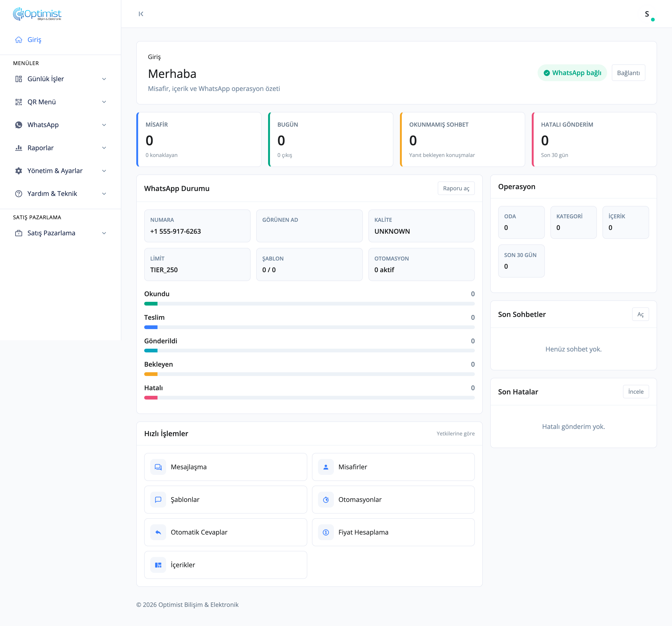Click the Mesajlaşma chat icon
Image resolution: width=672 pixels, height=626 pixels.
pos(158,467)
